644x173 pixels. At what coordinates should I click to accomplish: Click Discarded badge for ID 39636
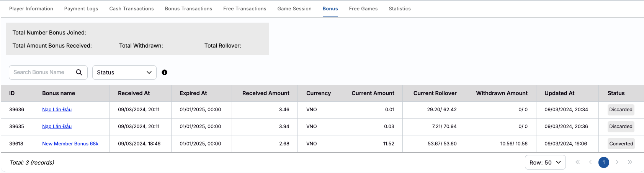coord(621,110)
